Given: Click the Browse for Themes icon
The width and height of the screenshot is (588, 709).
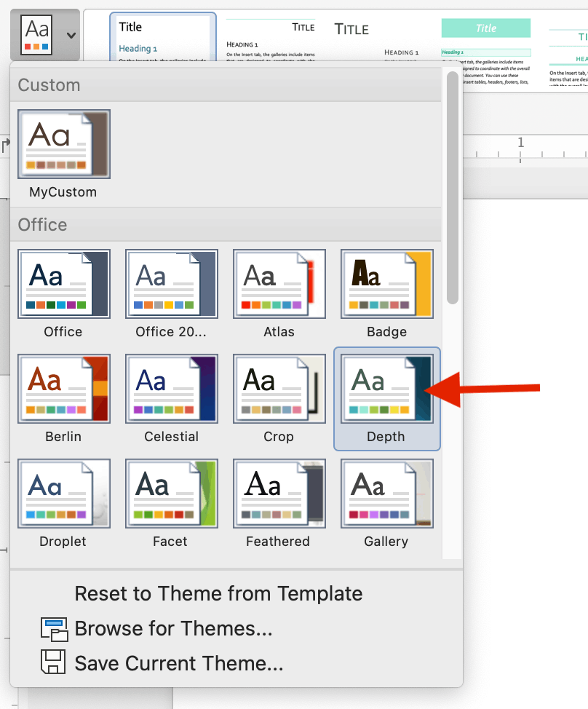Looking at the screenshot, I should [x=55, y=630].
